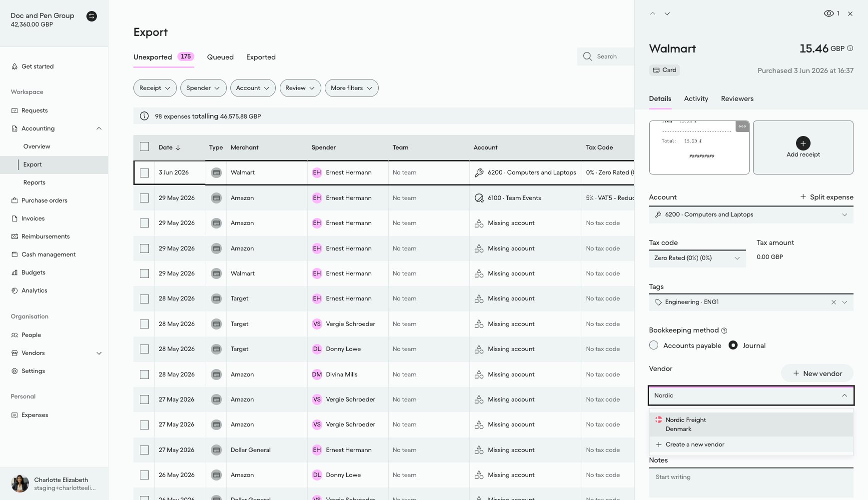The height and width of the screenshot is (500, 868).
Task: Select Nordic Freight Denmark vendor option
Action: coord(751,424)
